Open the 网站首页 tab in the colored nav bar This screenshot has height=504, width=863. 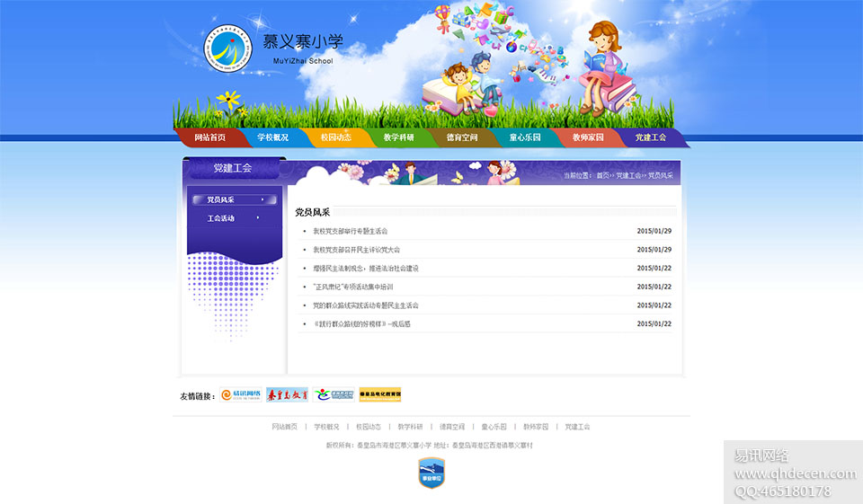[x=209, y=137]
